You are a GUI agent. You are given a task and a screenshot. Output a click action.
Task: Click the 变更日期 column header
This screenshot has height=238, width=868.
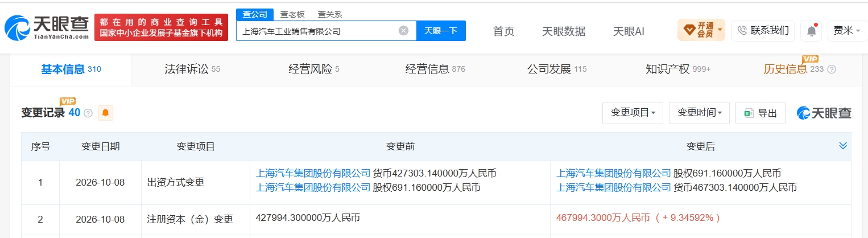point(101,146)
